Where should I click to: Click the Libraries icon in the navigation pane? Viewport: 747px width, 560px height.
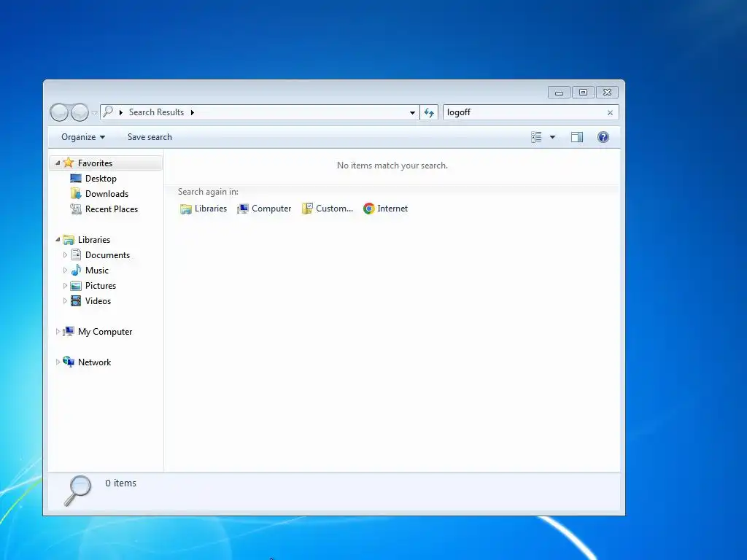point(69,239)
